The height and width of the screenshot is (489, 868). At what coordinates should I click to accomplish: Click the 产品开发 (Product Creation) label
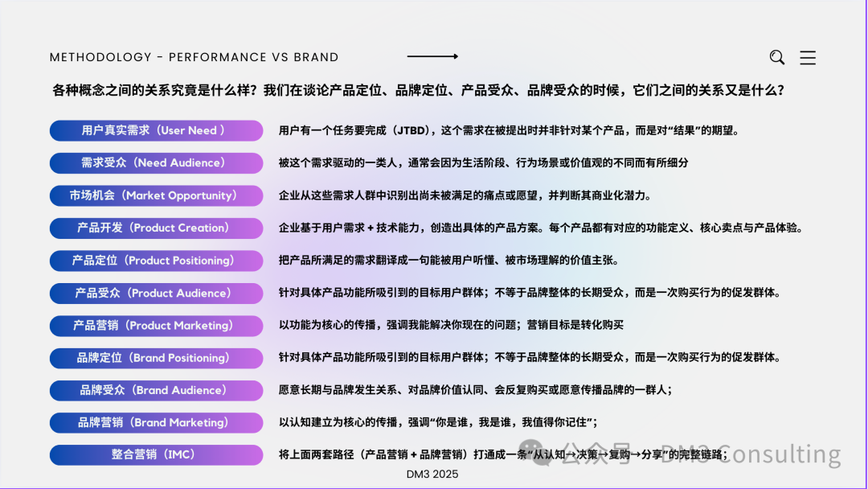click(156, 228)
